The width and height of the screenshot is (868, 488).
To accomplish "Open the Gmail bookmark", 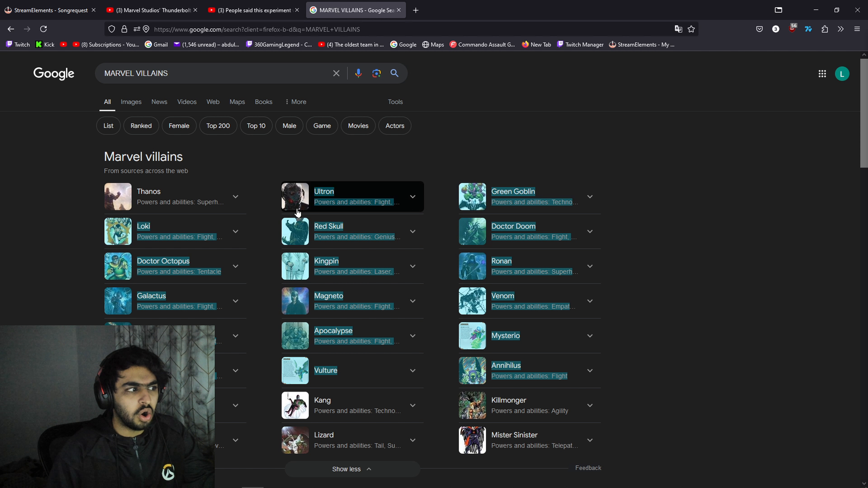I will (156, 44).
